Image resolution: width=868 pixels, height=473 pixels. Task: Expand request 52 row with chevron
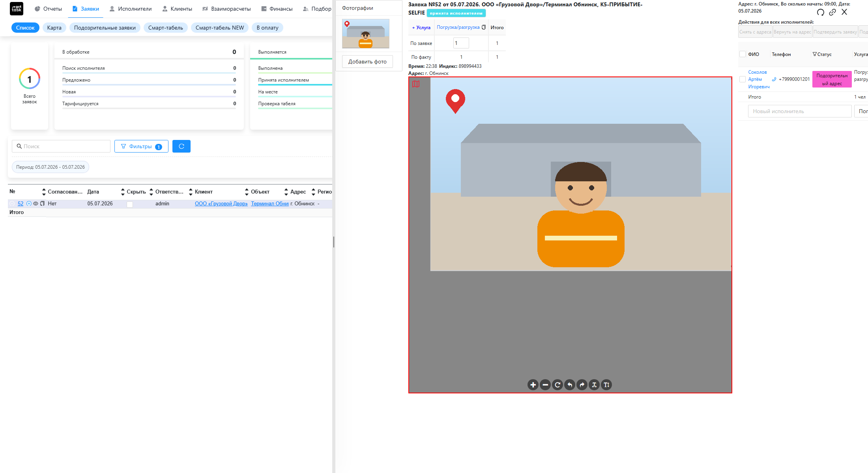(x=12, y=204)
